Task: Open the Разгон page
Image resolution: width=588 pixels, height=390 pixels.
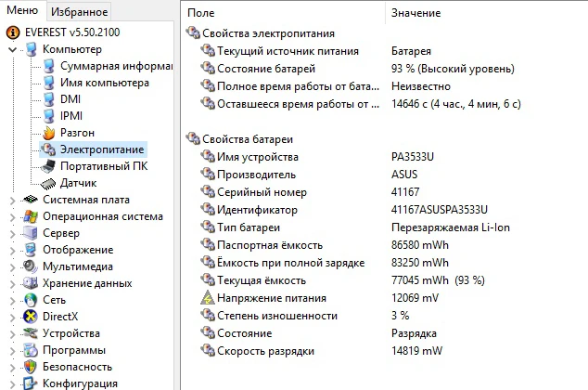Action: 77,133
